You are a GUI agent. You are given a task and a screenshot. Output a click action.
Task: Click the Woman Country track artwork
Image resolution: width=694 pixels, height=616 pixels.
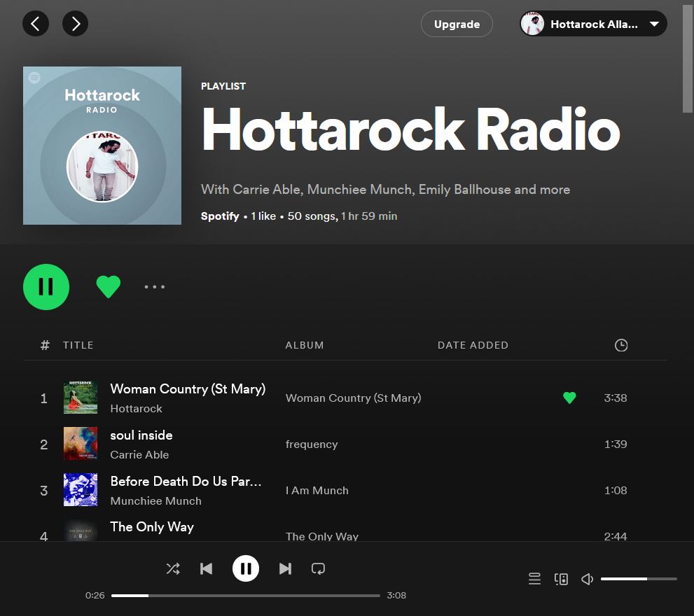coord(81,398)
